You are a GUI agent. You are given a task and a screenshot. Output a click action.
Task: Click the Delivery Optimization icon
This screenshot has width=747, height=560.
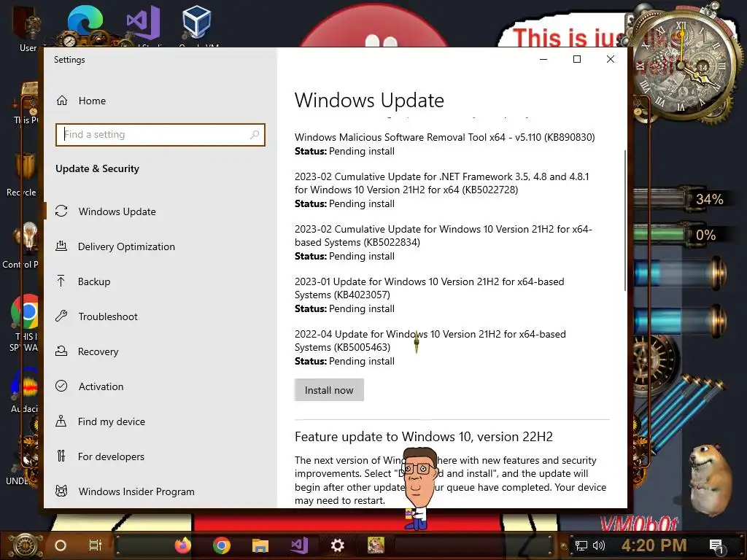tap(61, 246)
